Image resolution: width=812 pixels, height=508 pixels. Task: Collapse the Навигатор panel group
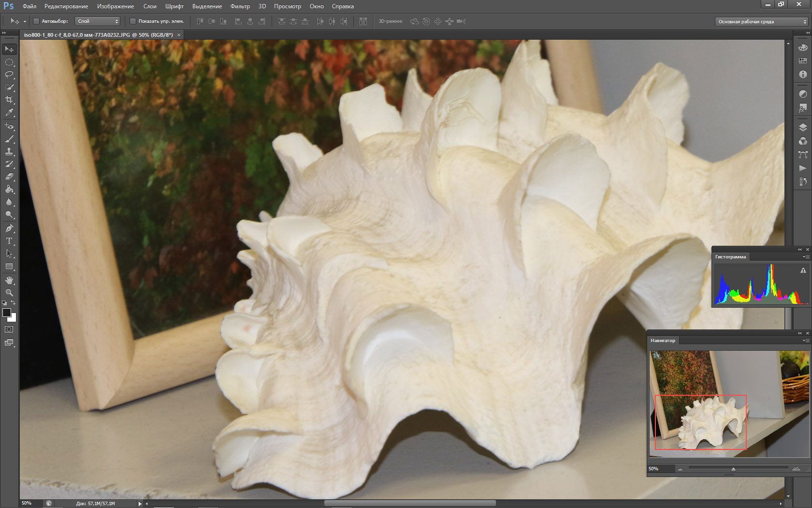tap(800, 333)
